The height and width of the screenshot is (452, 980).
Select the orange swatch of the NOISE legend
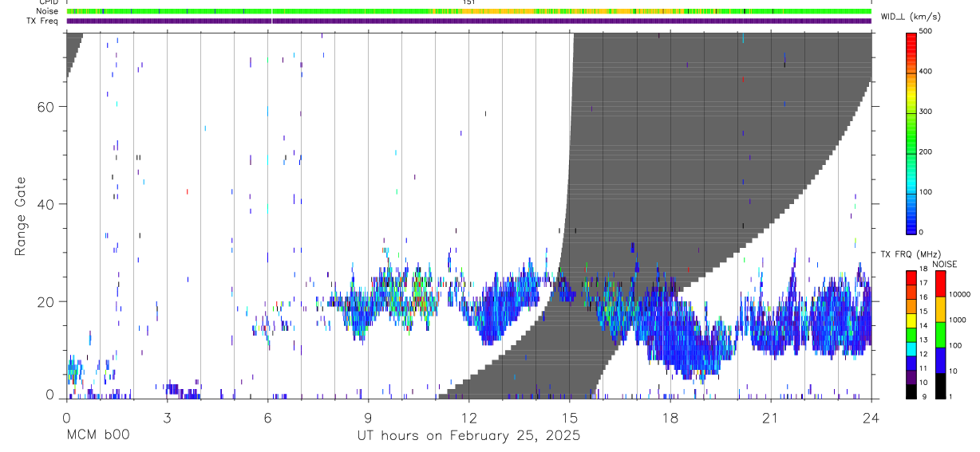click(x=941, y=309)
